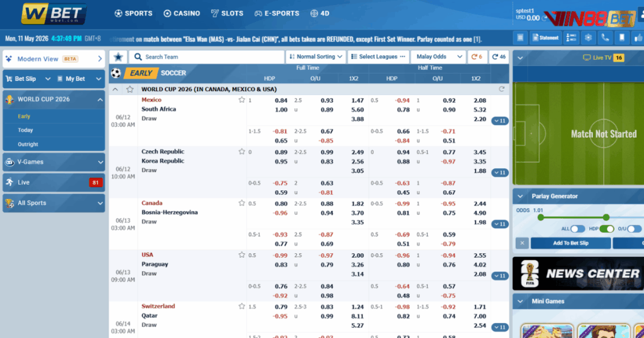Viewport: 644px width, 338px height.
Task: Expand the All Sports sidebar menu
Action: pos(54,203)
